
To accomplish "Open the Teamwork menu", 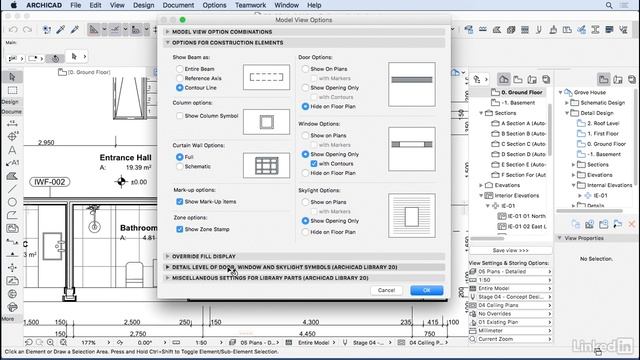I will click(x=250, y=5).
